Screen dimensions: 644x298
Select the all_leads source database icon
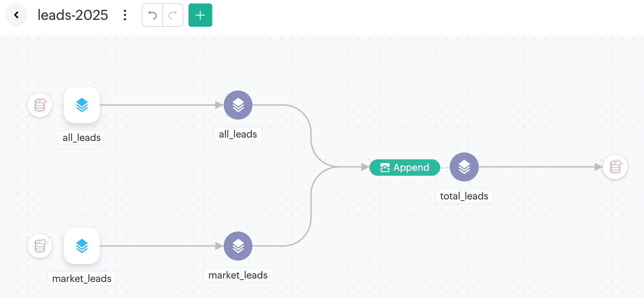(x=40, y=105)
